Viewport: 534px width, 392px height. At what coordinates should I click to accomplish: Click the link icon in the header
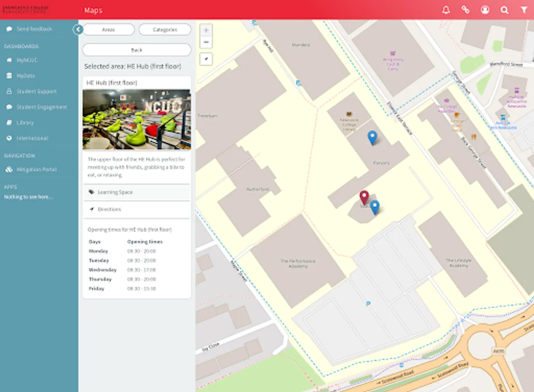466,10
